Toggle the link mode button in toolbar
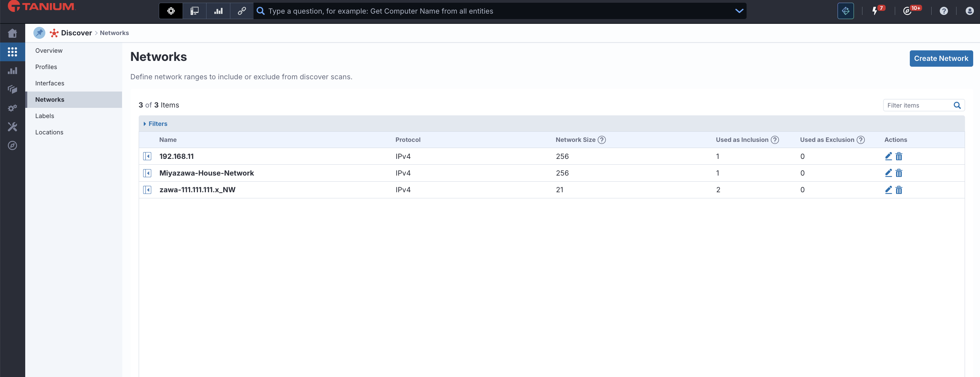980x377 pixels. pyautogui.click(x=242, y=11)
